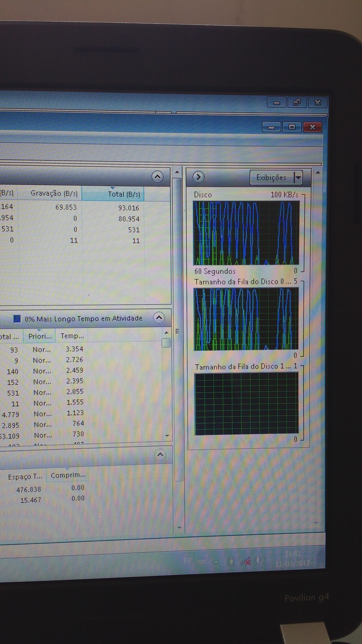Hide the graphs pane with arrow button
The width and height of the screenshot is (362, 644).
[198, 177]
